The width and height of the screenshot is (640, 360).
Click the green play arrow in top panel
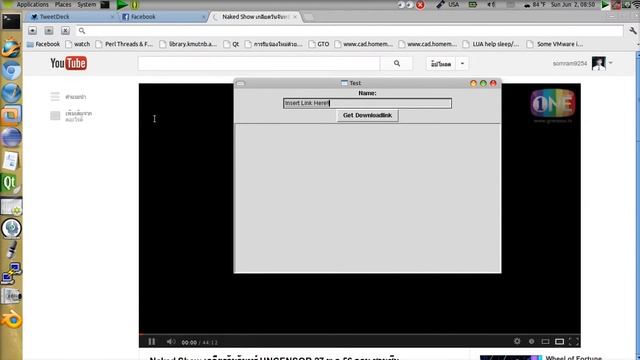(x=122, y=4)
